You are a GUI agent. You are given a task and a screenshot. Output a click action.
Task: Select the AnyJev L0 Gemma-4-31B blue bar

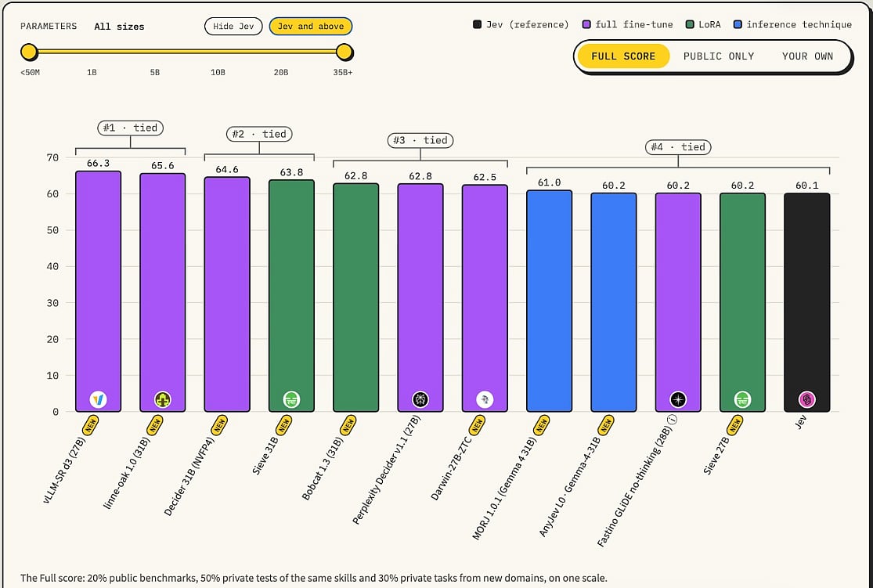pyautogui.click(x=614, y=302)
